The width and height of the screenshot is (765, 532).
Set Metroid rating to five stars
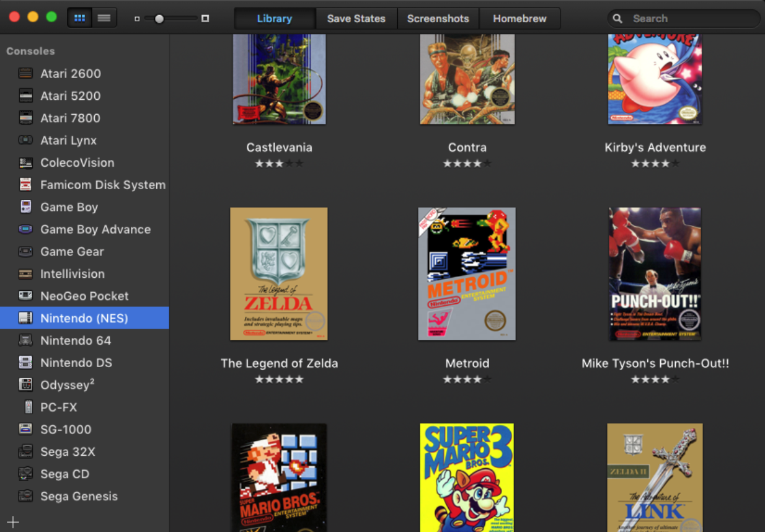[x=487, y=379]
